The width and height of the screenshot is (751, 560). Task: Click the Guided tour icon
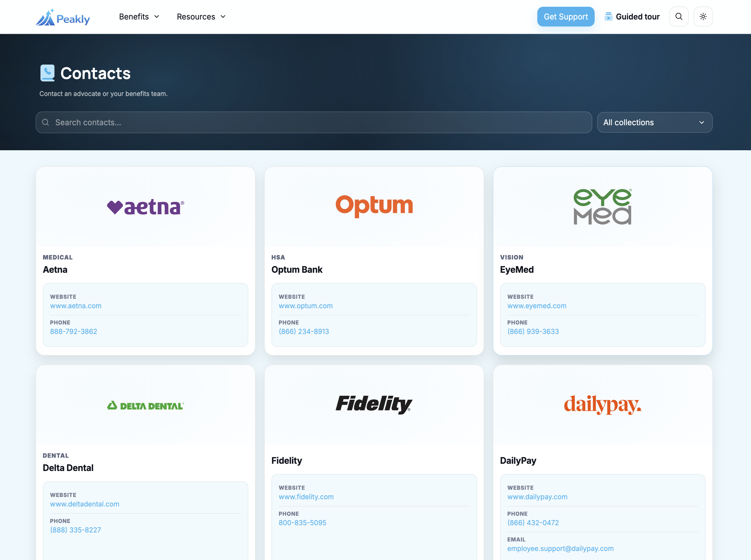click(608, 16)
